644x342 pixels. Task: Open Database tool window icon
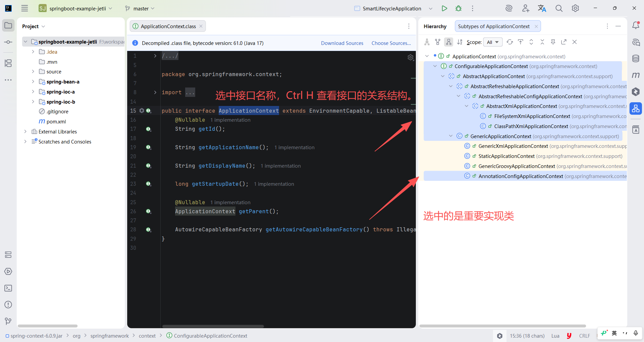(x=636, y=59)
